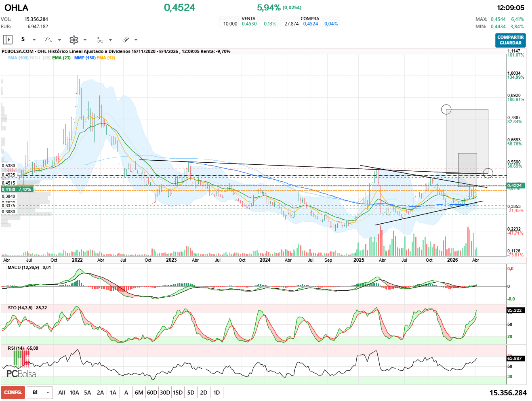This screenshot has width=532, height=401.
Task: Click the COMPRA price 0,4524
Action: pos(311,24)
